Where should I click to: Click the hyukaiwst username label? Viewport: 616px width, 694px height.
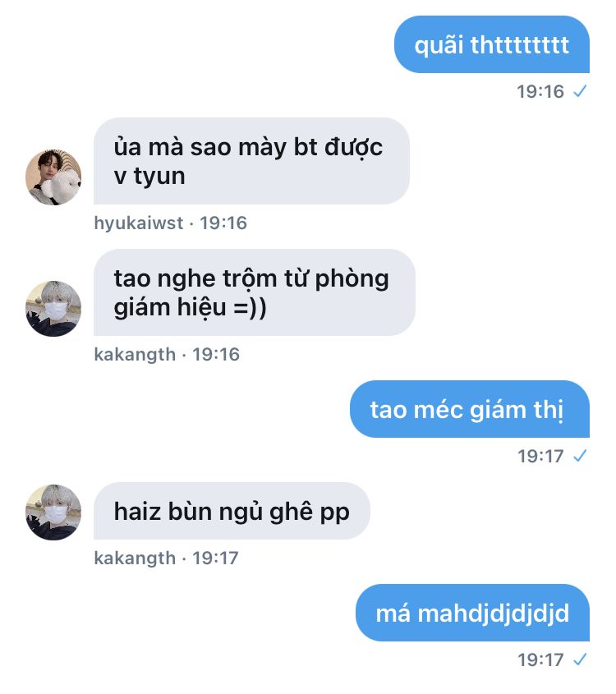tap(139, 223)
